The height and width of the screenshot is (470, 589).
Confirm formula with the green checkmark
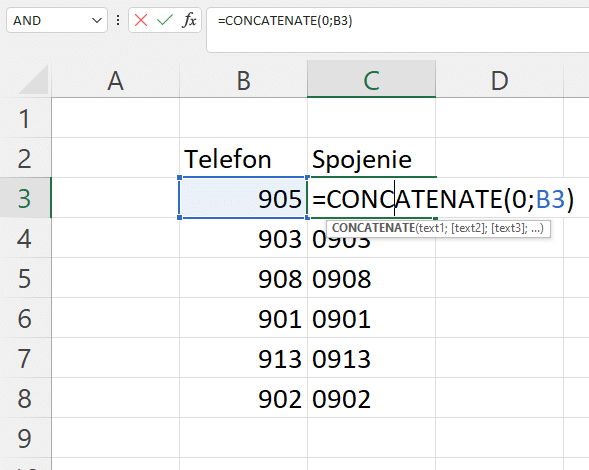click(x=165, y=20)
